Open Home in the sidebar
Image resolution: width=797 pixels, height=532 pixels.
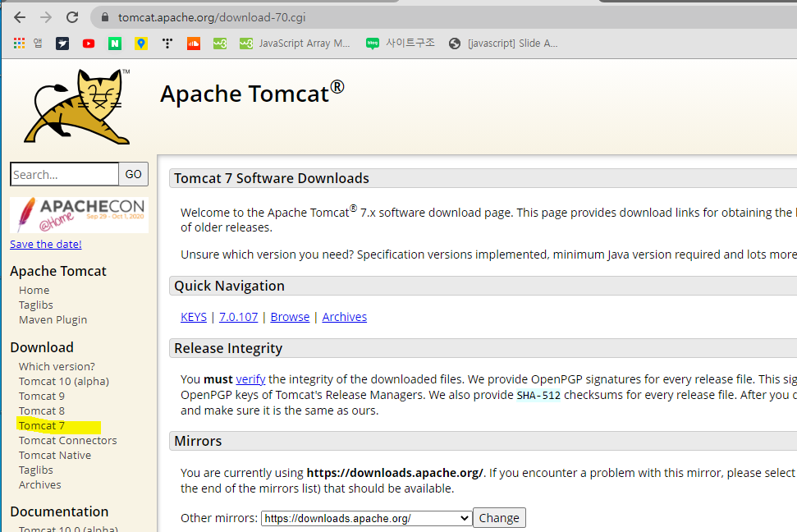coord(34,290)
